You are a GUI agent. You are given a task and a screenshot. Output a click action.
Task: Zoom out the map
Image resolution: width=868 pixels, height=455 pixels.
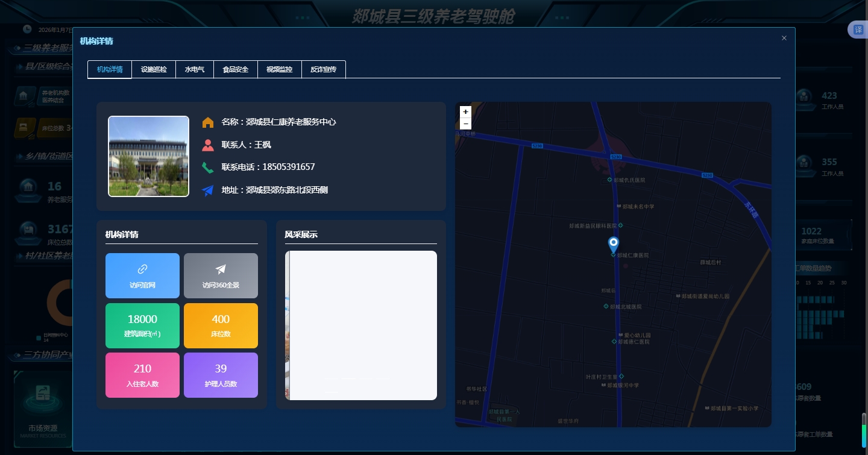coord(465,124)
